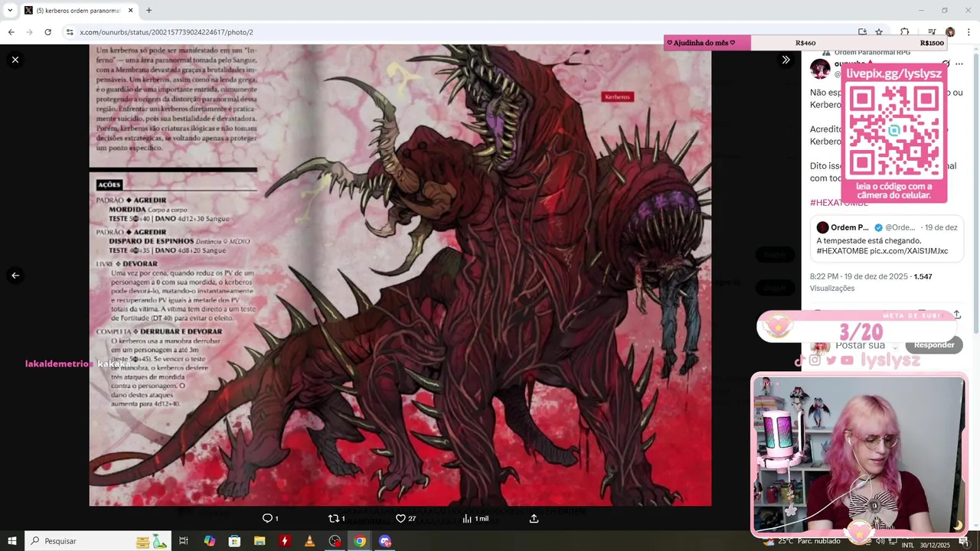View site information icon in address bar

coord(70,32)
